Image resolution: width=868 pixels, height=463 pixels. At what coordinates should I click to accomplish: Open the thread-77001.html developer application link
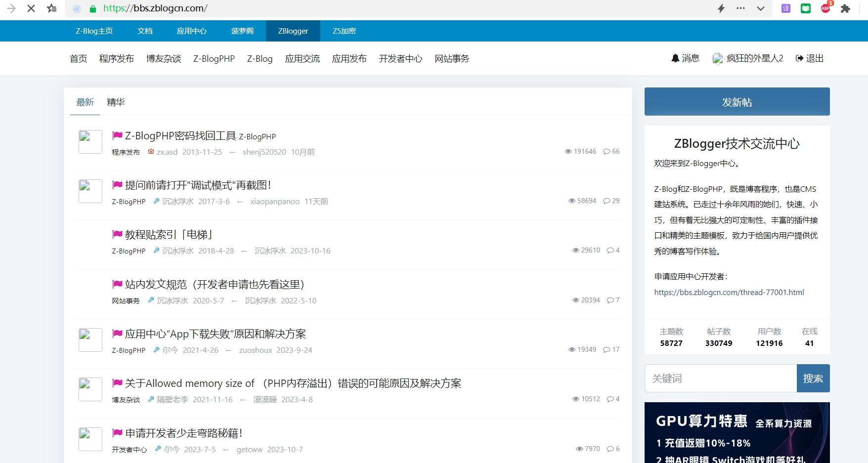click(729, 292)
